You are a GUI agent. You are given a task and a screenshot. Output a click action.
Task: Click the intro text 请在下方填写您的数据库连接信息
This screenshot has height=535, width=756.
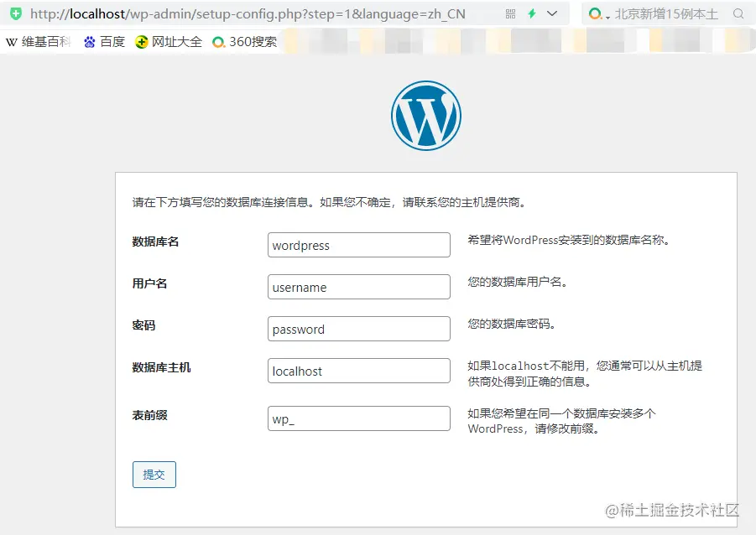point(221,202)
